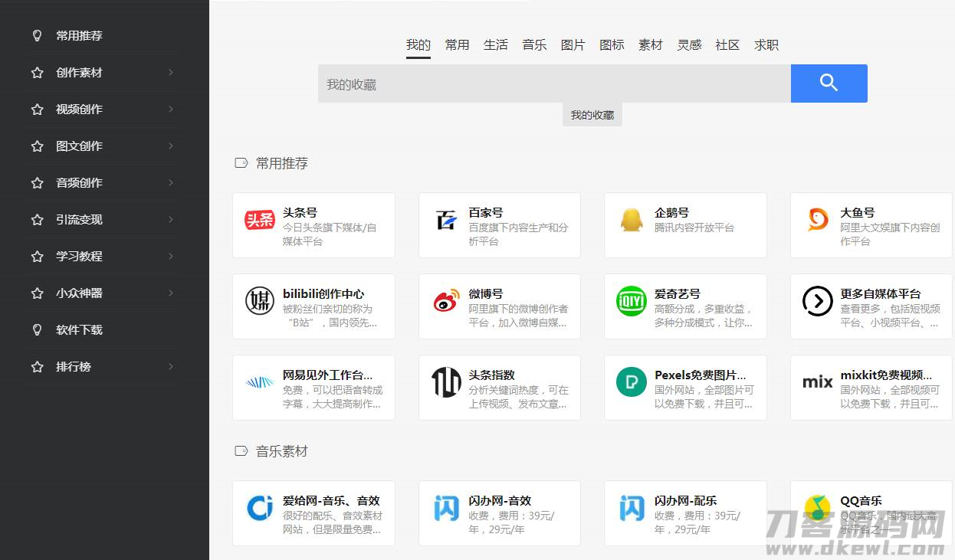Click the Pexels green P icon

tap(632, 382)
